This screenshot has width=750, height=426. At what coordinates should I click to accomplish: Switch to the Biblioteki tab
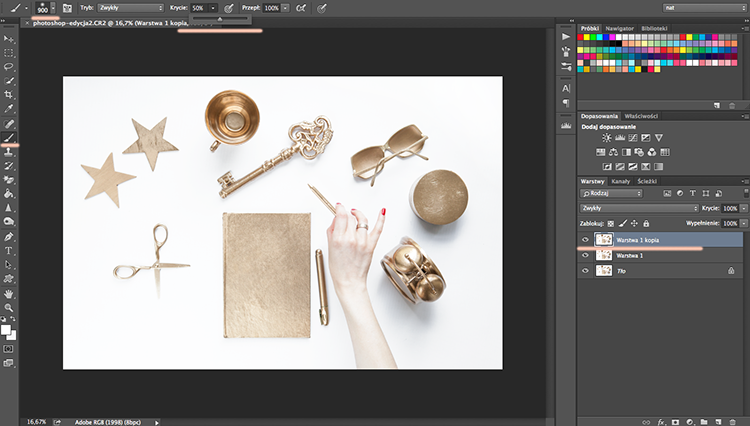[x=654, y=28]
